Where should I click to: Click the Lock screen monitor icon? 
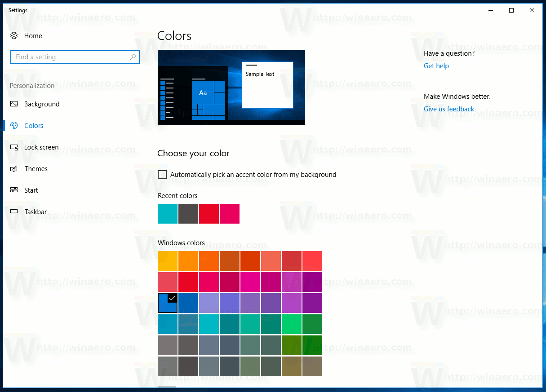tap(14, 147)
